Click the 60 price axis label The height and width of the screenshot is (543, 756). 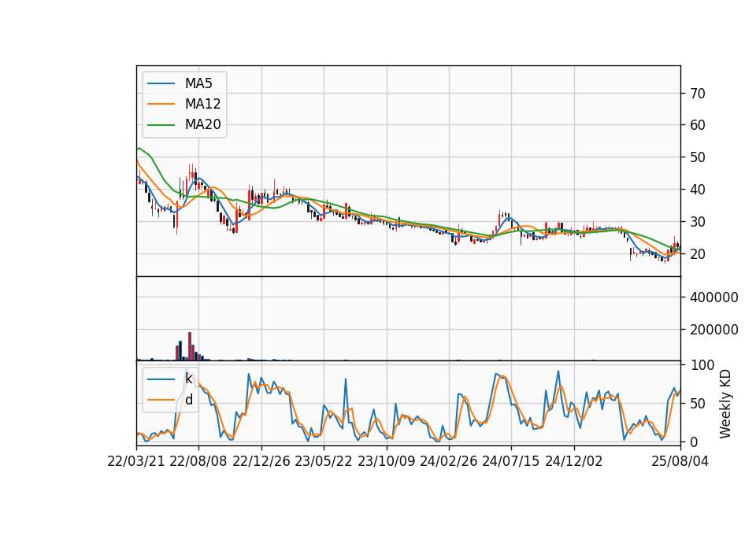[697, 125]
